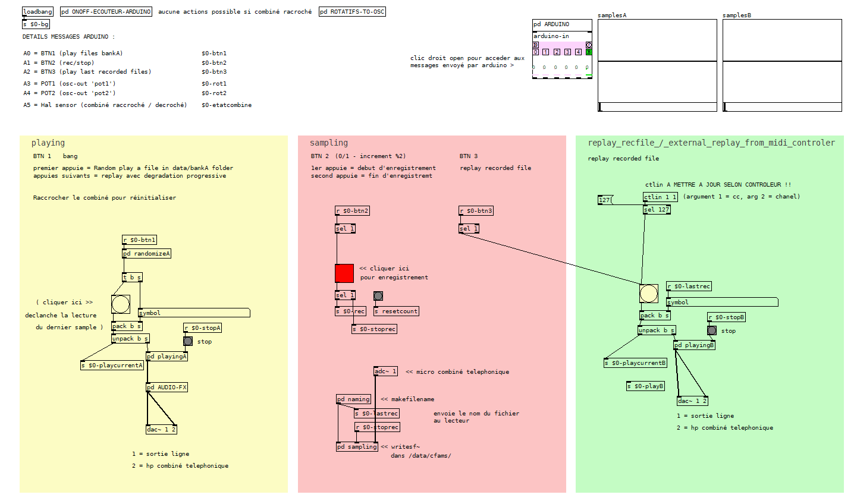
Task: Select dac~ 1 2 below pd AUDIO-FX
Action: [161, 429]
